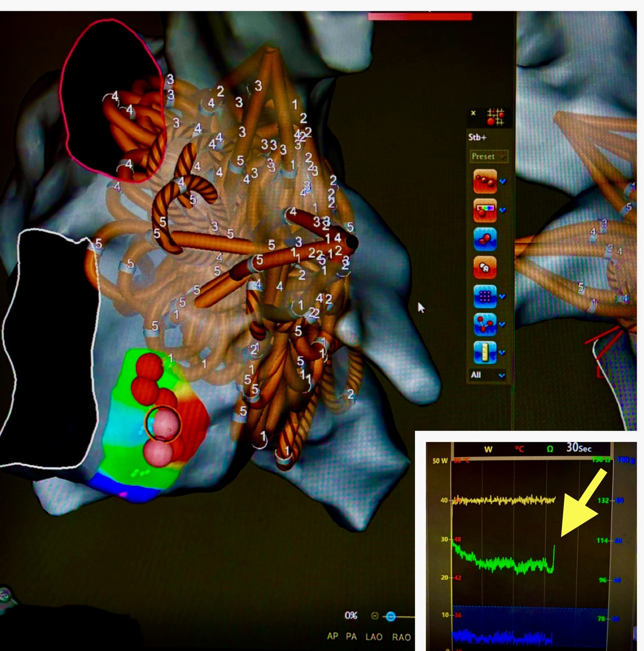Toggle the °C temperature trace legend
This screenshot has width=644, height=651.
pyautogui.click(x=519, y=449)
